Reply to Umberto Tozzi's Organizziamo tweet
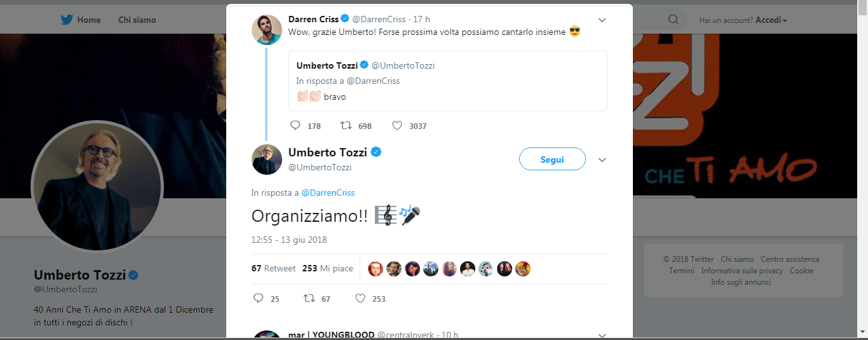The height and width of the screenshot is (340, 868). [258, 298]
